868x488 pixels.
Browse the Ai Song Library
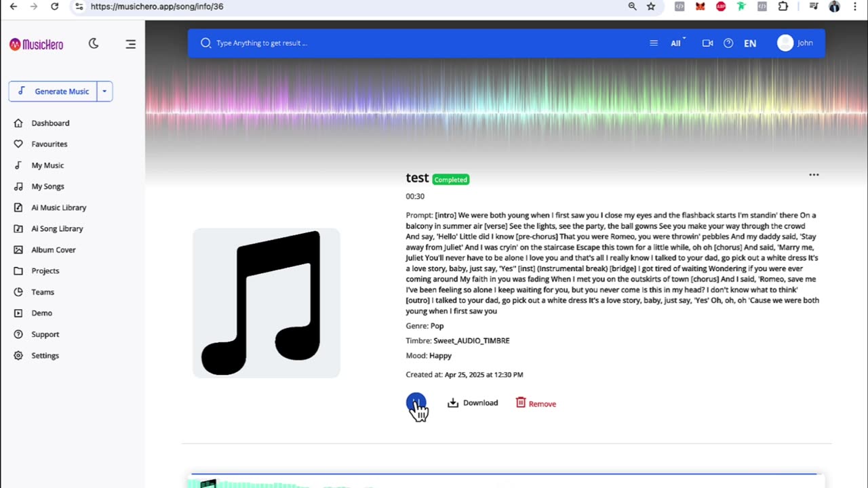pyautogui.click(x=48, y=228)
